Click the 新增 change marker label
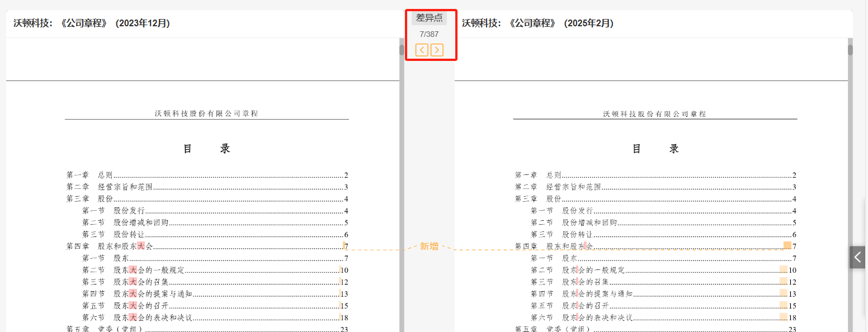This screenshot has height=332, width=868. coord(430,246)
